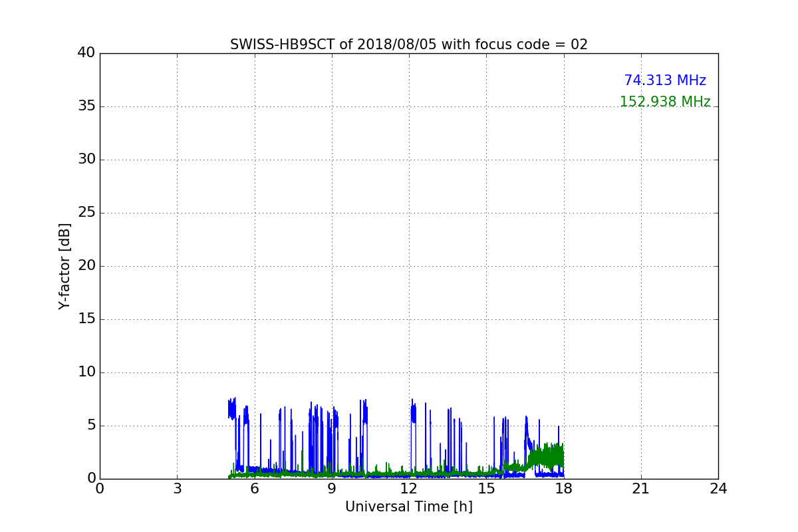
Task: Click the x-axis tick label 18
Action: [564, 489]
